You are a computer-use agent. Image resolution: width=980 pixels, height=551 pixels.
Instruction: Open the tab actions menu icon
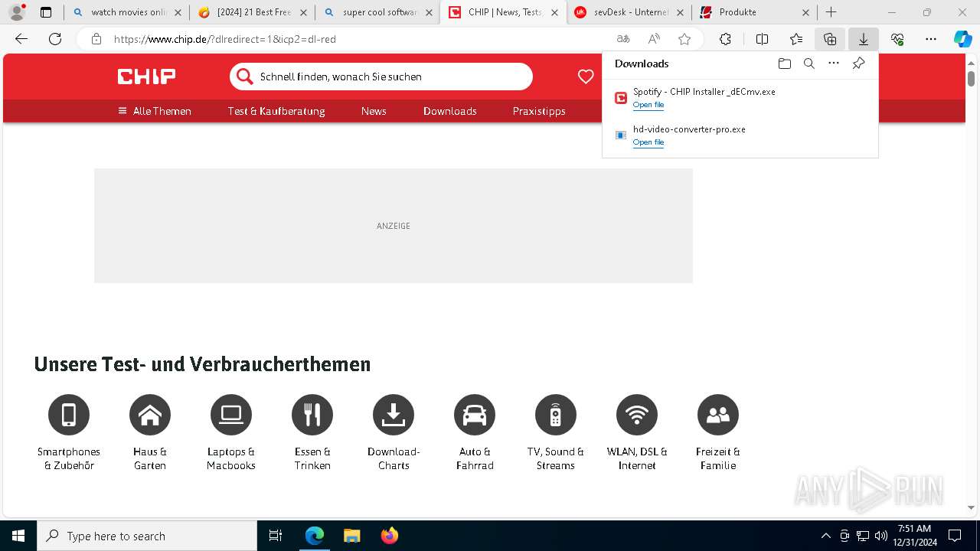[46, 12]
